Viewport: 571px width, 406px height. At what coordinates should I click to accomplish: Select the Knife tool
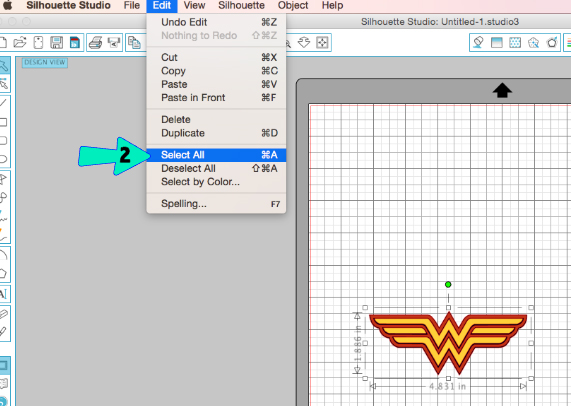click(x=4, y=332)
